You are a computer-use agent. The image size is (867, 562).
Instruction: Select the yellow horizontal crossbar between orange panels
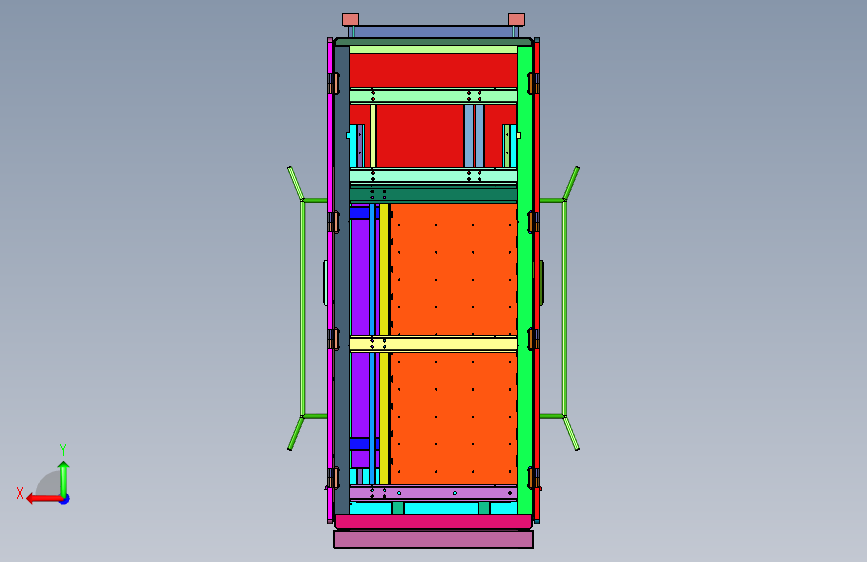[433, 344]
